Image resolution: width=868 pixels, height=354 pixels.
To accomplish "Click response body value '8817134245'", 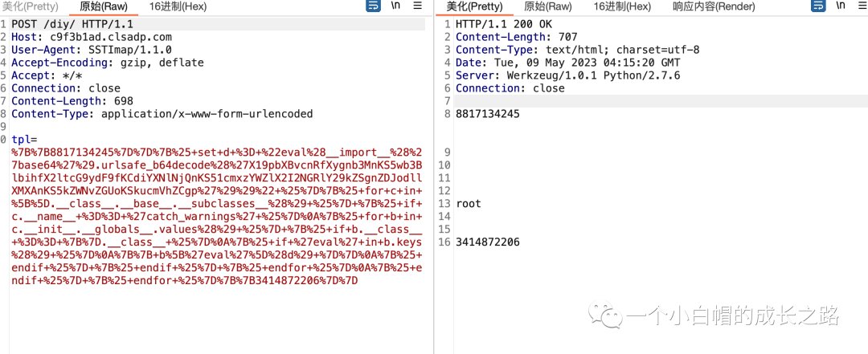I will (x=488, y=113).
